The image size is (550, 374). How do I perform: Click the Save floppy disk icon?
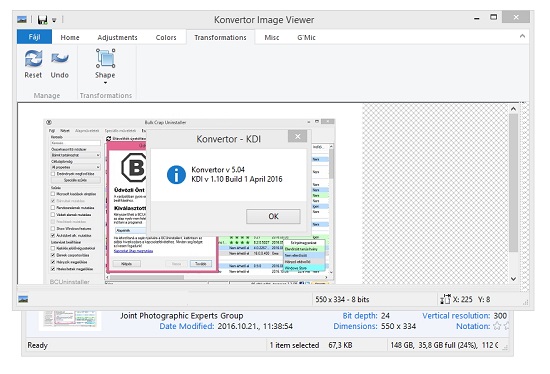coord(42,20)
